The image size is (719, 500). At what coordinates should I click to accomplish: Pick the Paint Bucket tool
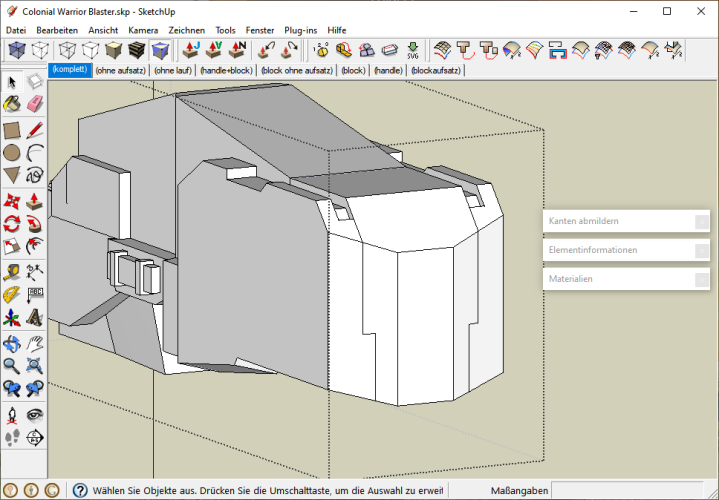pos(12,104)
